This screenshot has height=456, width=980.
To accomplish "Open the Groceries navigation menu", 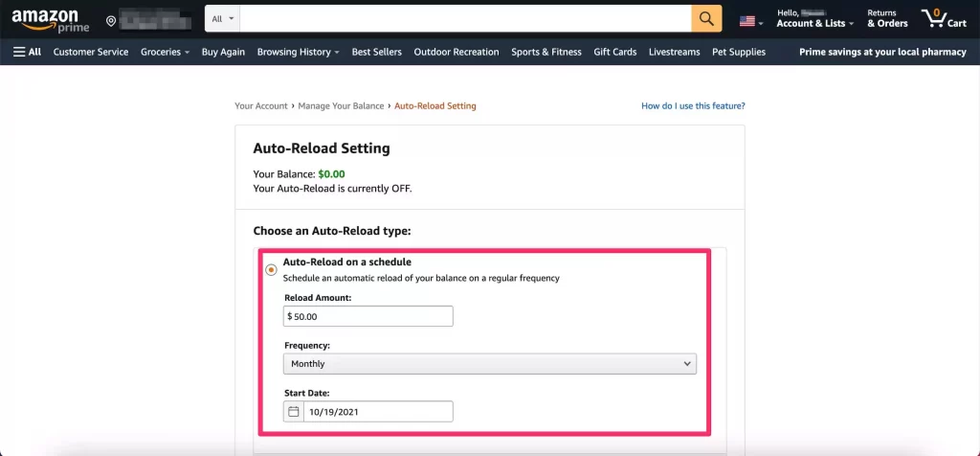I will 165,52.
